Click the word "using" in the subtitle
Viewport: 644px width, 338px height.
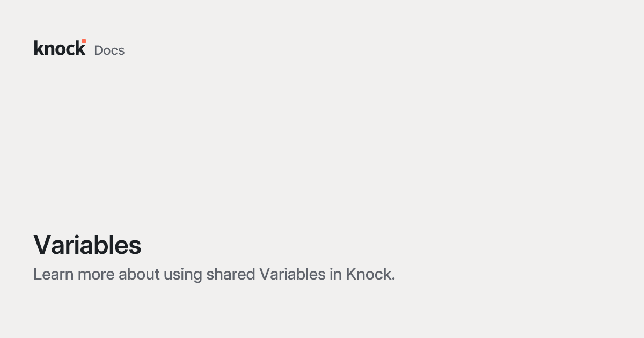tap(182, 275)
